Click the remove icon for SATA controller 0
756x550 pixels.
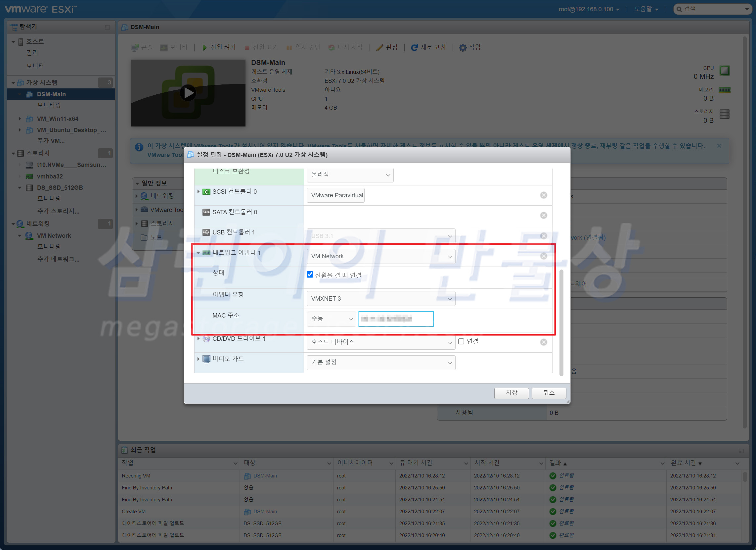tap(543, 216)
